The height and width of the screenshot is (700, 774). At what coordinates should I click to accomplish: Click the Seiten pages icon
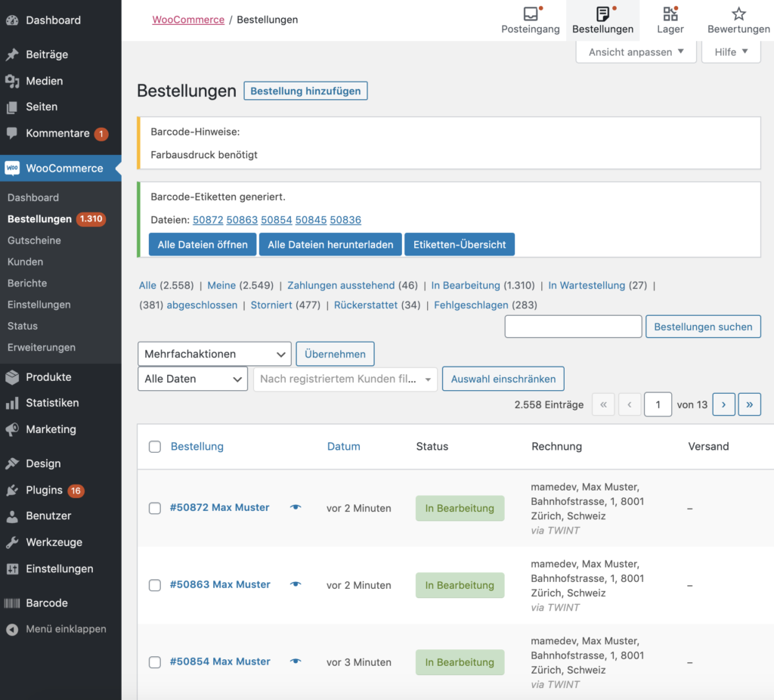click(12, 107)
